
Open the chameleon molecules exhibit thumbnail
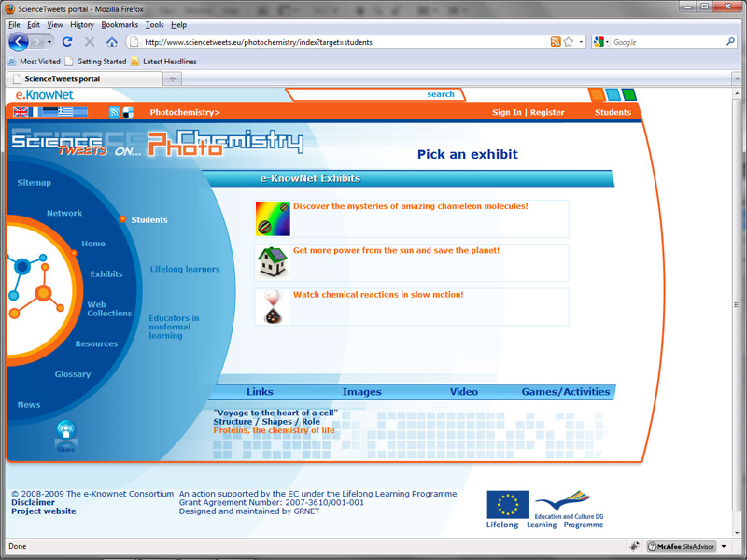tap(273, 218)
